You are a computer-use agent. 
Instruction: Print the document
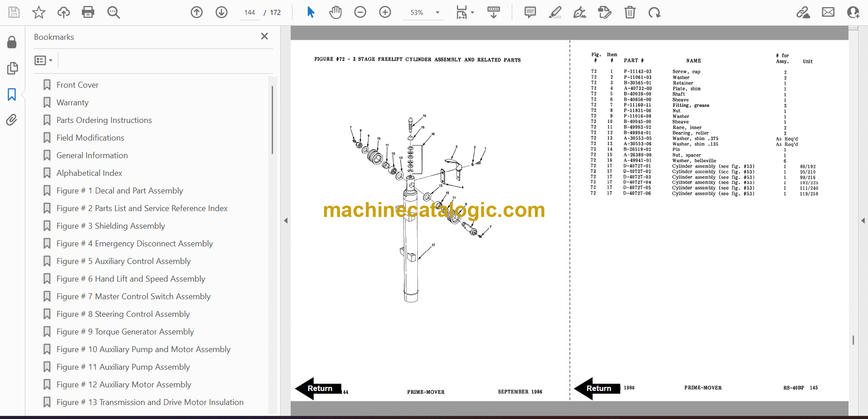pyautogui.click(x=88, y=12)
